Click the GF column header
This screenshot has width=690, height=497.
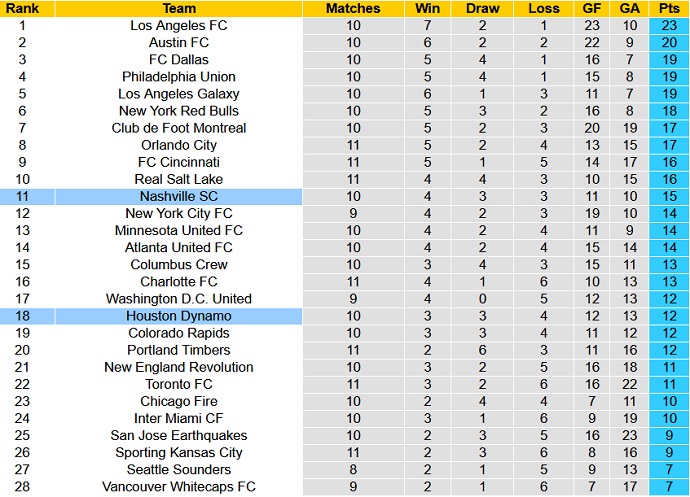point(592,8)
